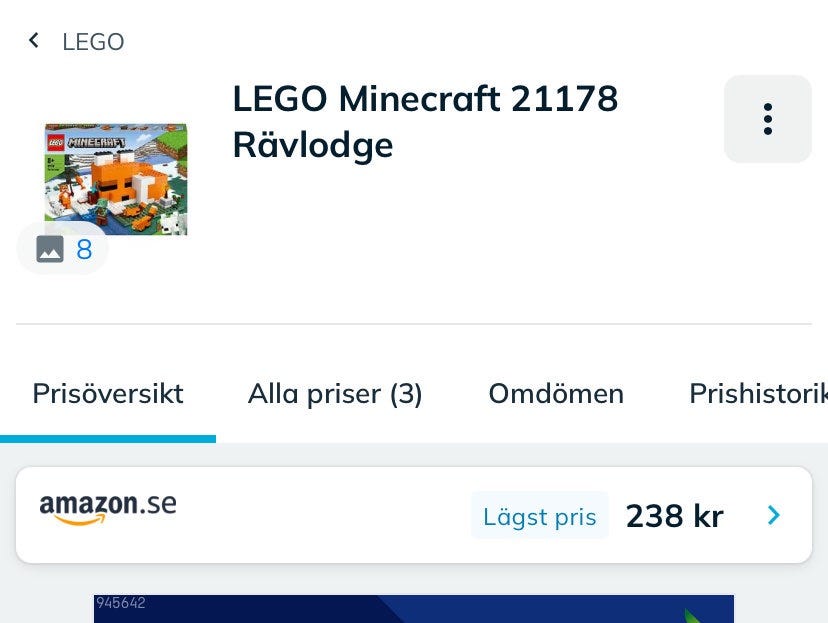Click the 238 kr price
Screen dimensions: 828x623
674,516
